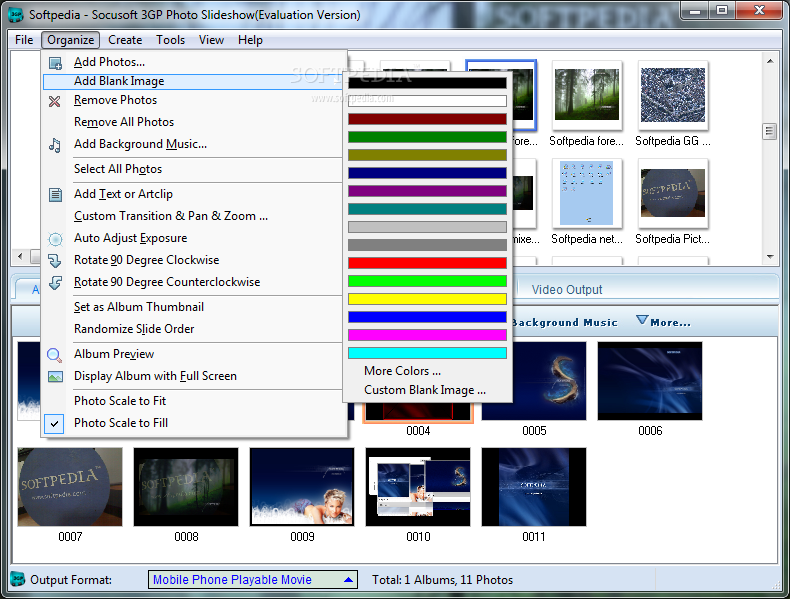Pick the light gray (silver) color swatch
The width and height of the screenshot is (790, 599).
[x=427, y=227]
